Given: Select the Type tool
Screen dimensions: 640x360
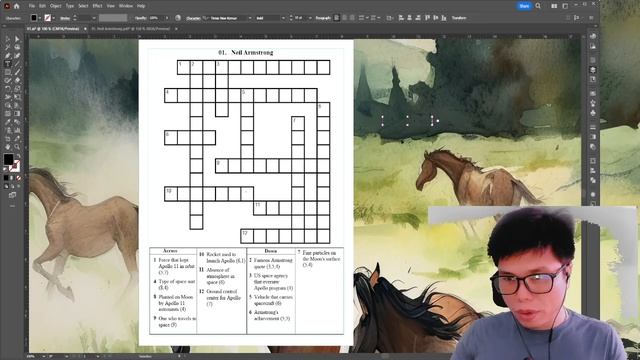Looking at the screenshot, I should coord(7,64).
